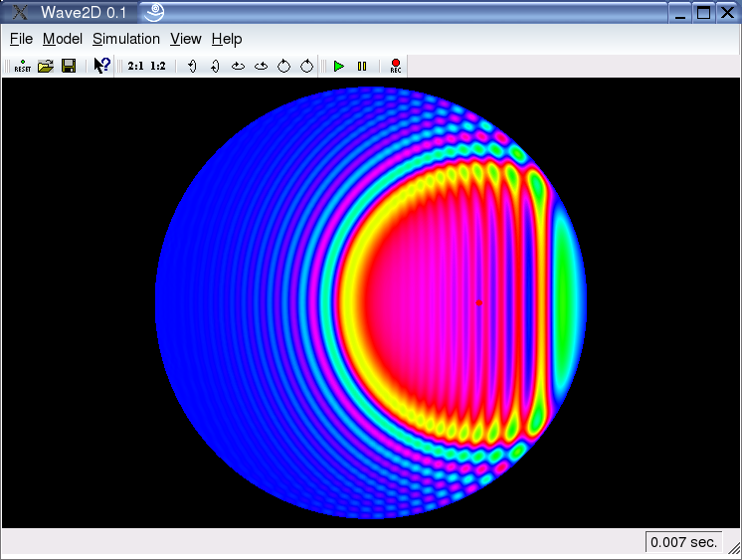742x560 pixels.
Task: Activate the What's This help pointer
Action: coord(101,67)
